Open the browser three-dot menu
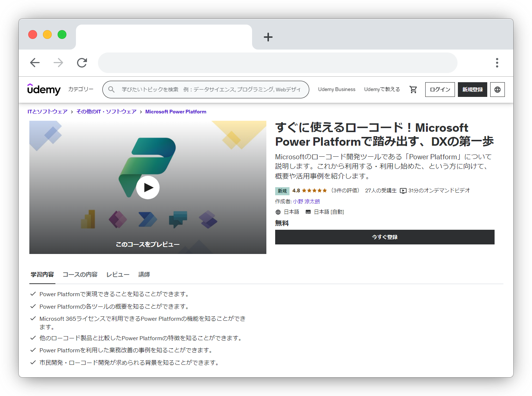The image size is (532, 396). (x=497, y=63)
